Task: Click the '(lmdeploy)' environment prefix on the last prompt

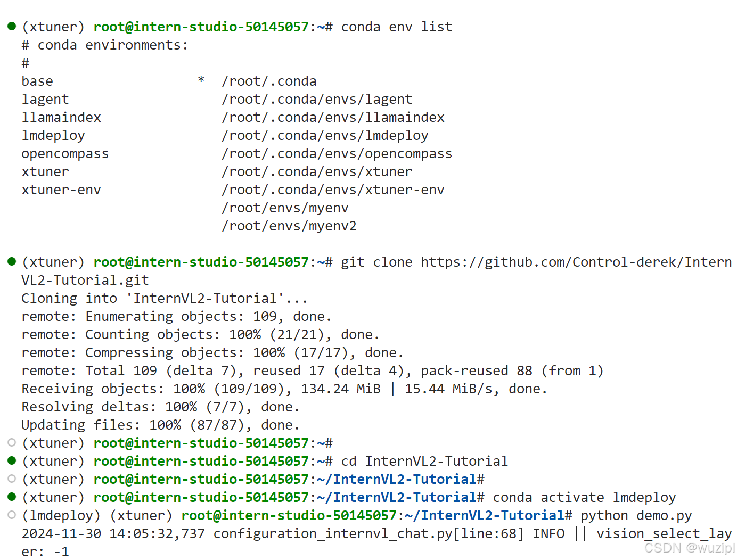Action: [61, 515]
